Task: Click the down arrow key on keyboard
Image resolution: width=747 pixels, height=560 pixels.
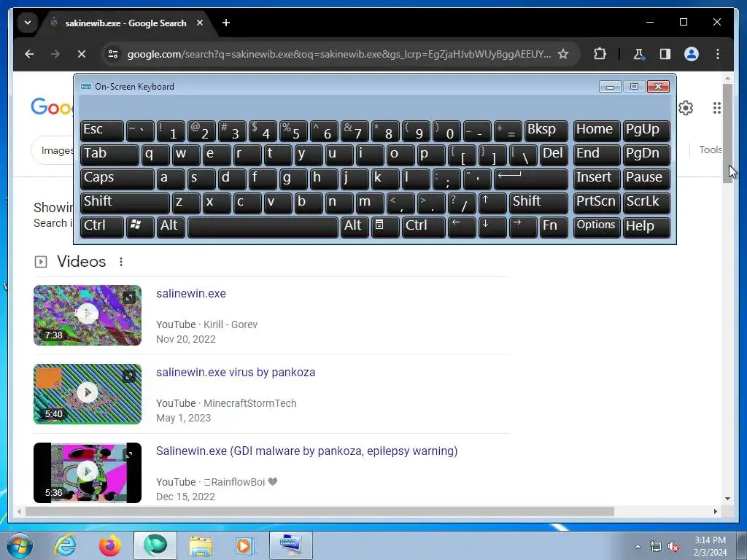Action: tap(492, 227)
